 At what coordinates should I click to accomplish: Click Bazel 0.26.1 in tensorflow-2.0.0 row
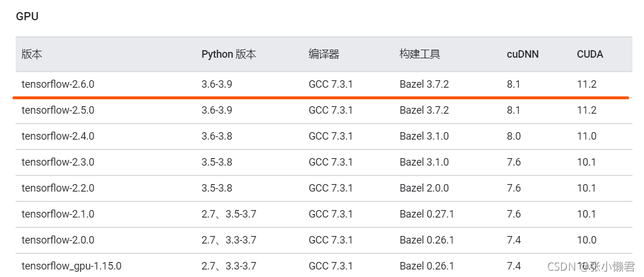[427, 239]
